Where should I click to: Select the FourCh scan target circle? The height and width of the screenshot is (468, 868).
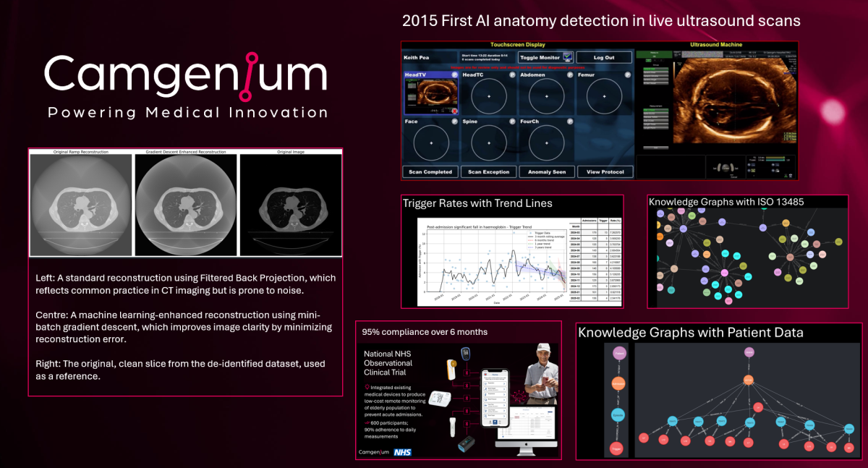pos(546,143)
